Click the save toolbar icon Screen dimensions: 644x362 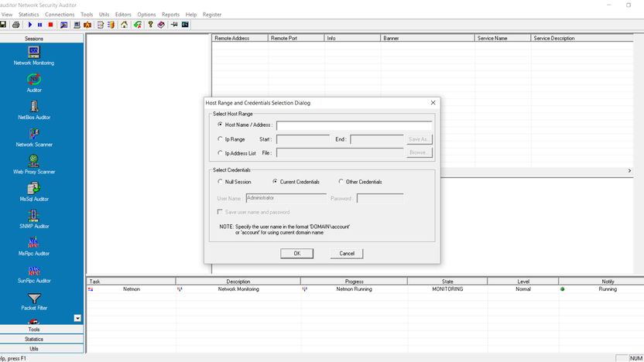coord(3,25)
